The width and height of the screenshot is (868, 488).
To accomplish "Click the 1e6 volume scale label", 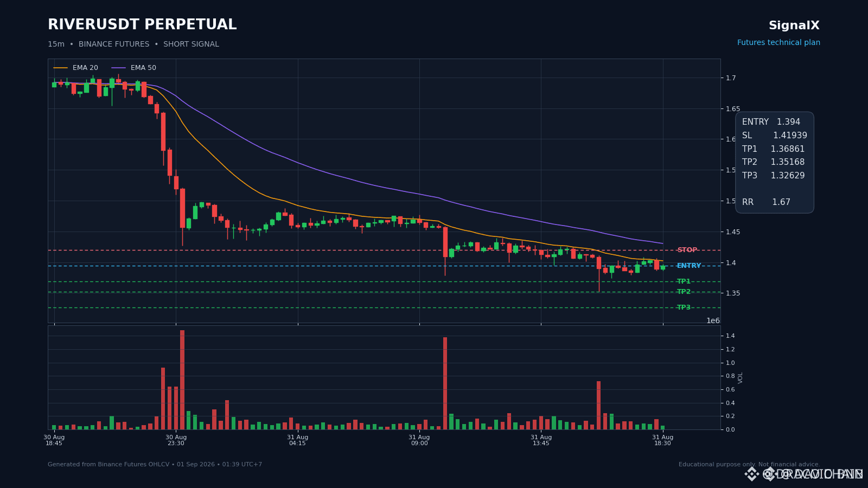I will [x=713, y=320].
